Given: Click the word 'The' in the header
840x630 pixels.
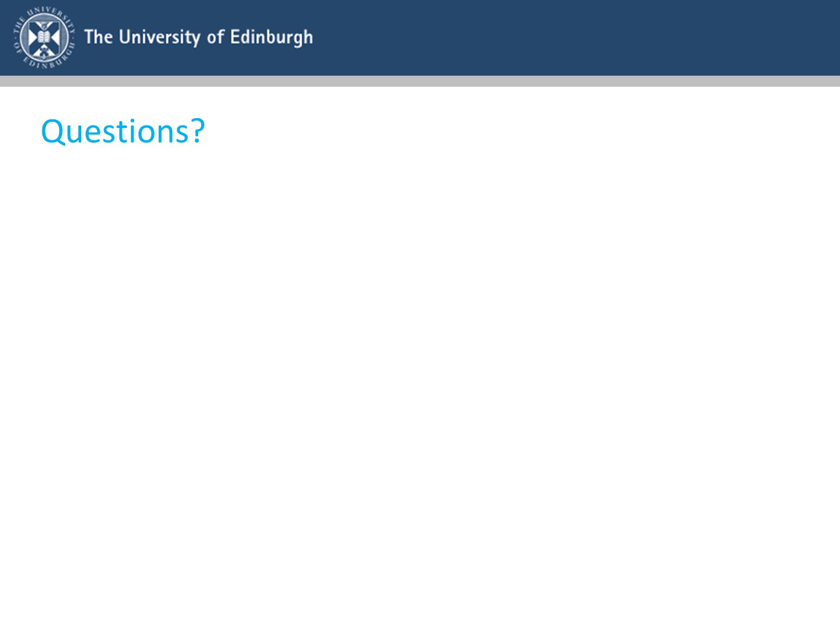Looking at the screenshot, I should [x=98, y=37].
